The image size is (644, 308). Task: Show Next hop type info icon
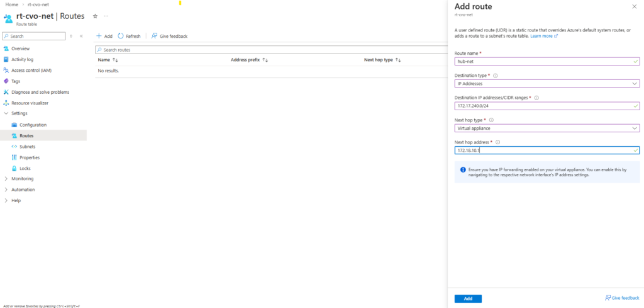491,120
